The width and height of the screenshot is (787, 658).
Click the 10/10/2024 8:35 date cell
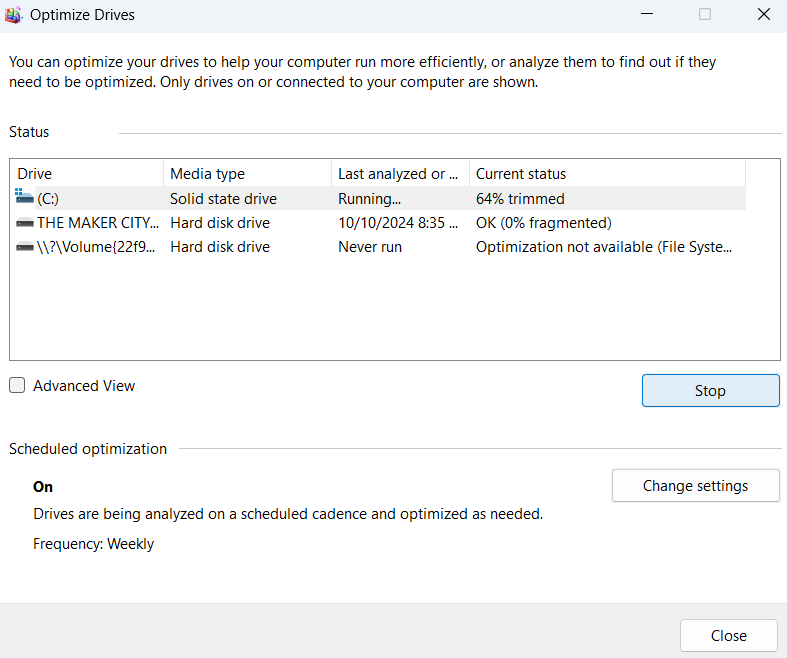pos(398,223)
